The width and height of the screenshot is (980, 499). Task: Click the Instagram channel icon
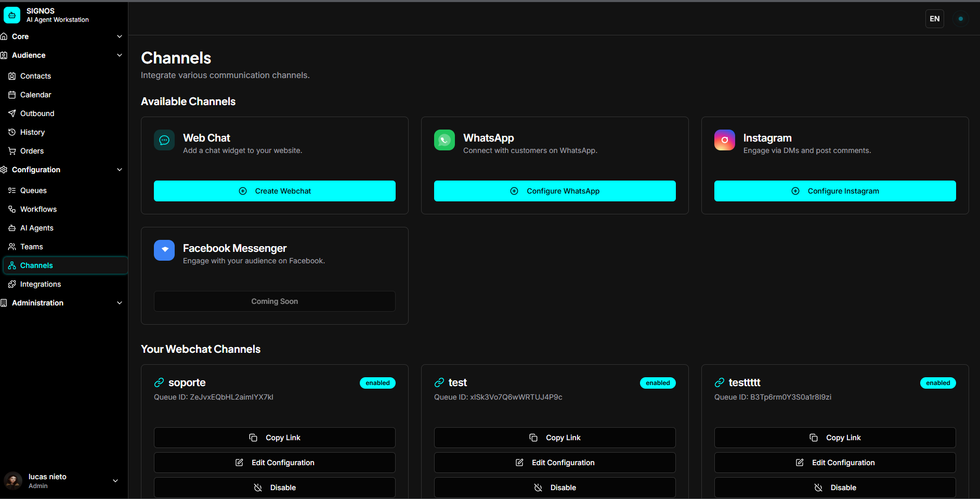(724, 140)
